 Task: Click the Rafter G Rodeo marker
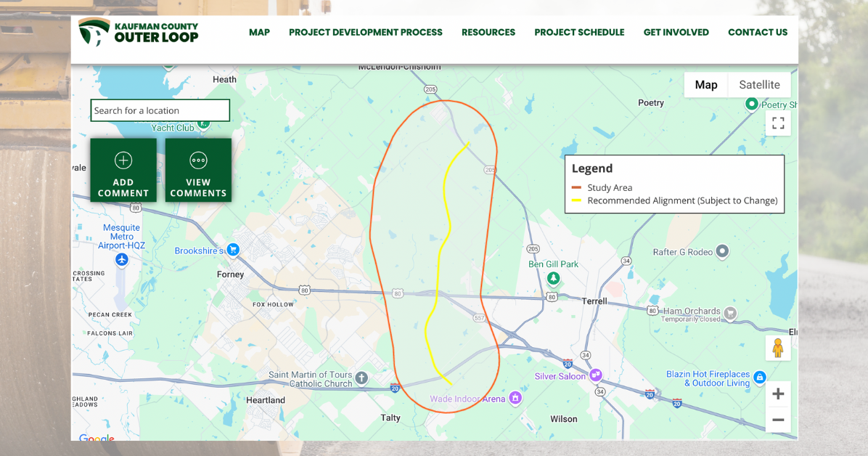(x=721, y=252)
